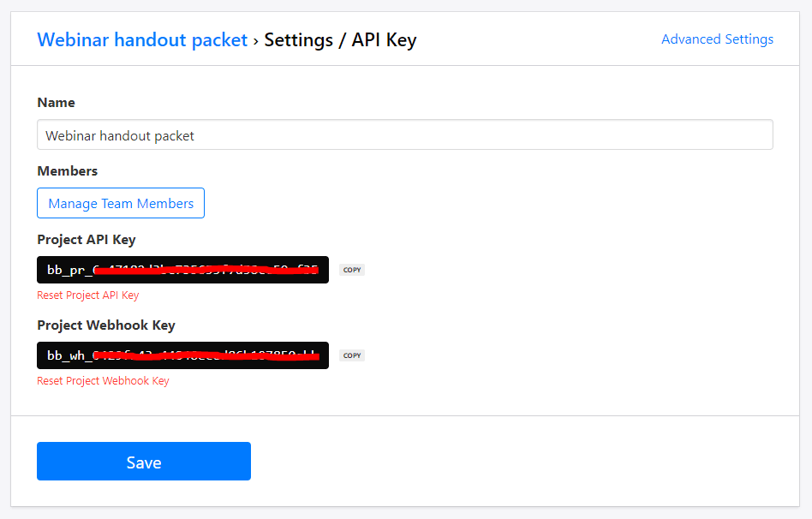Reset the Project API Key
The image size is (812, 519).
(87, 295)
